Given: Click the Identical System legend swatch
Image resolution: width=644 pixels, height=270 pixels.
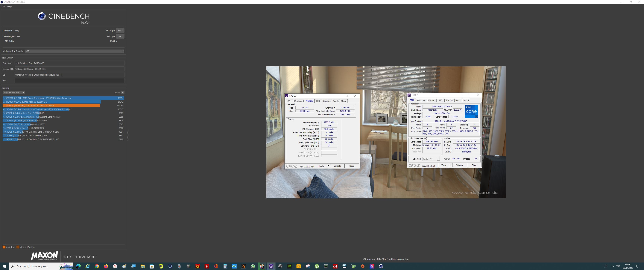Looking at the screenshot, I should [x=18, y=247].
